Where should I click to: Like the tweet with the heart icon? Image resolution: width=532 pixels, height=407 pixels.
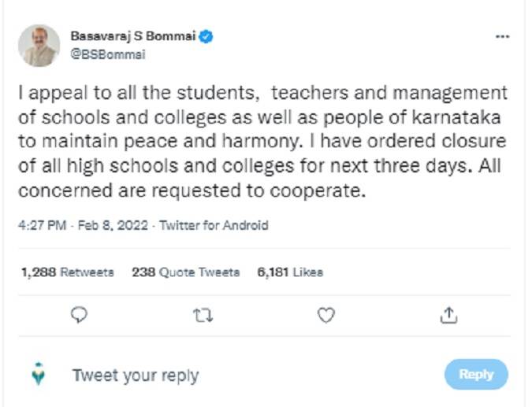coord(326,315)
